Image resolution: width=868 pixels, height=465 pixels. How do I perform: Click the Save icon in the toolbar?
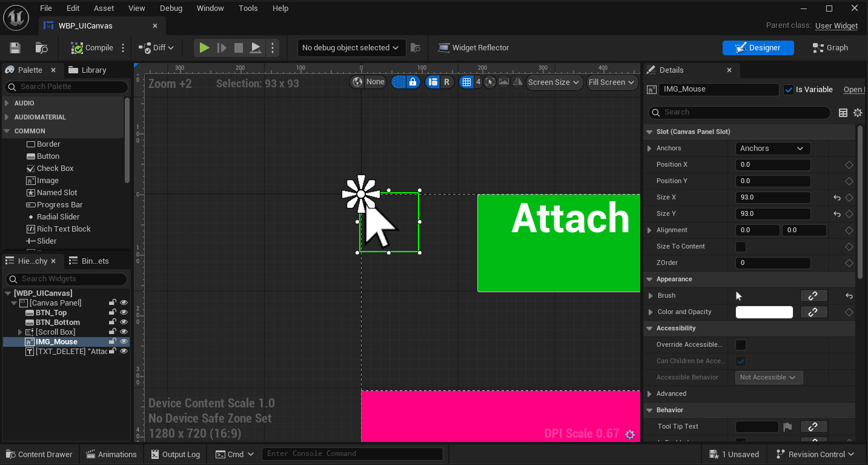pyautogui.click(x=15, y=47)
